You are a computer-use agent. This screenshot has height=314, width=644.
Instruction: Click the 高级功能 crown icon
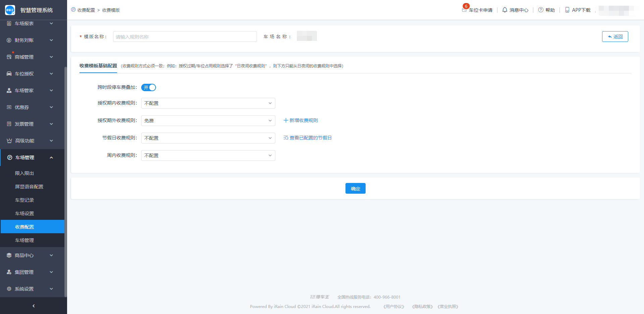[9, 141]
